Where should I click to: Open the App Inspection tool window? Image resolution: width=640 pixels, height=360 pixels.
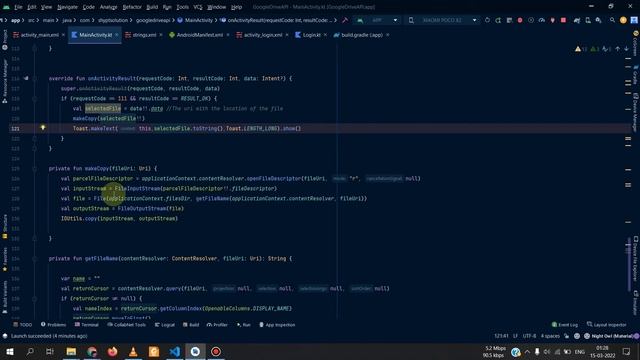click(x=277, y=325)
